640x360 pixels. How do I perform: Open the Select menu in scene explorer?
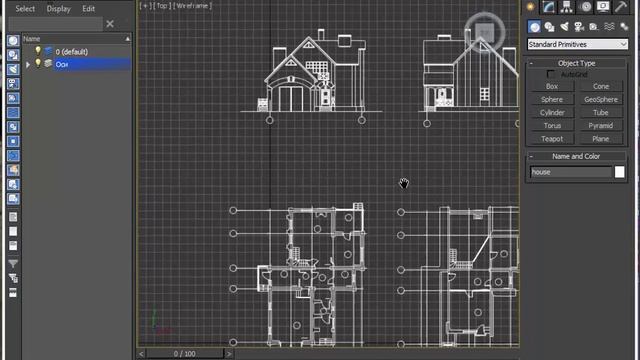click(x=25, y=9)
